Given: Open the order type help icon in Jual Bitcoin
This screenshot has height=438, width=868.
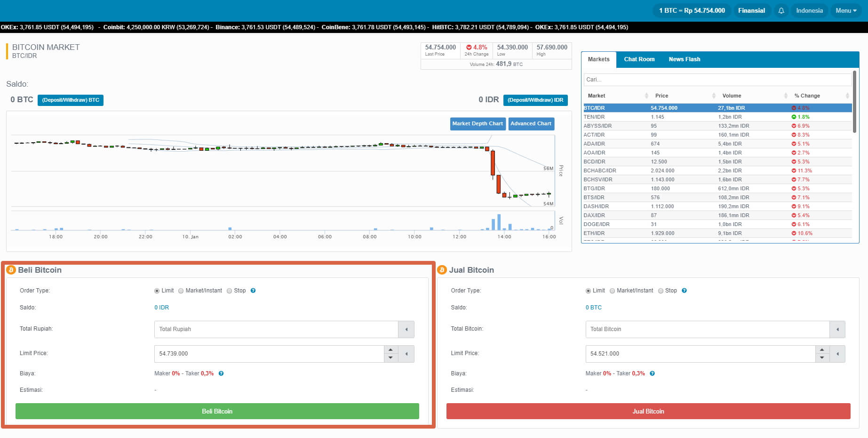Looking at the screenshot, I should pyautogui.click(x=684, y=291).
